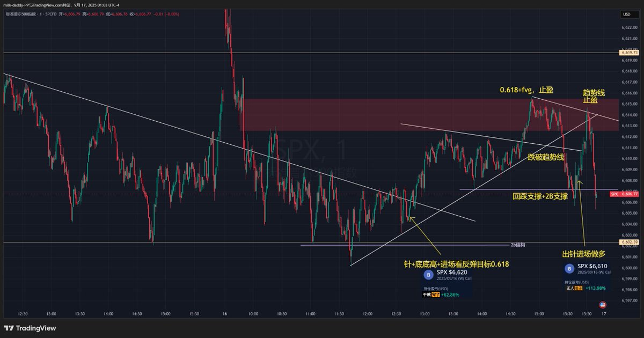This screenshot has width=644, height=338.
Task: Select the '针+底底高+进场看反弹目标0.618' annotation
Action: pos(456,263)
